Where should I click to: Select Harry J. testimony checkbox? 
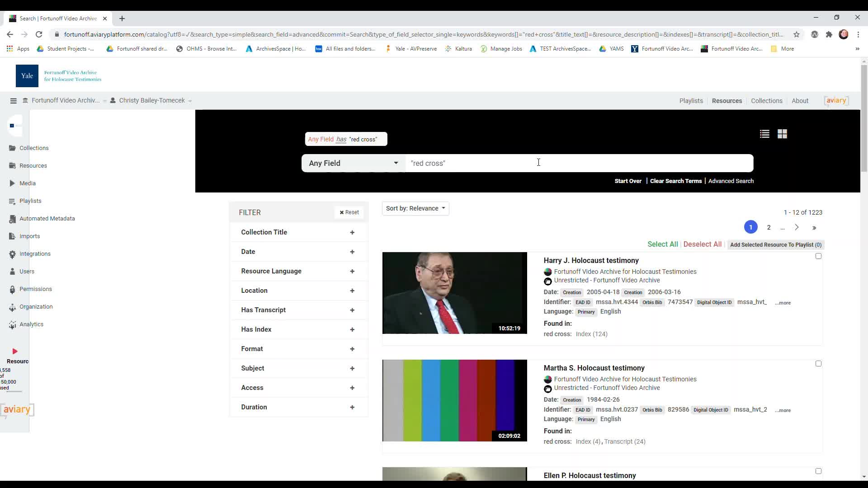click(x=818, y=256)
